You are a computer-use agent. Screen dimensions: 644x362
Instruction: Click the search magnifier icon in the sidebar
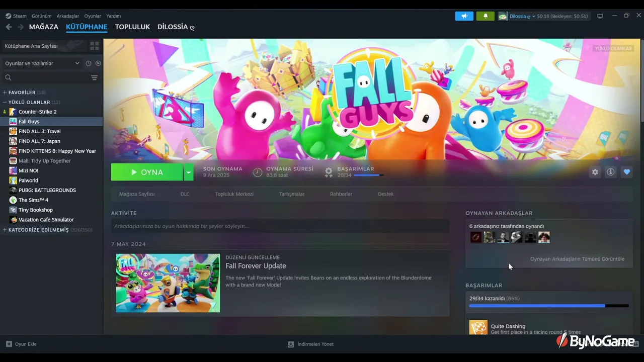pos(8,77)
